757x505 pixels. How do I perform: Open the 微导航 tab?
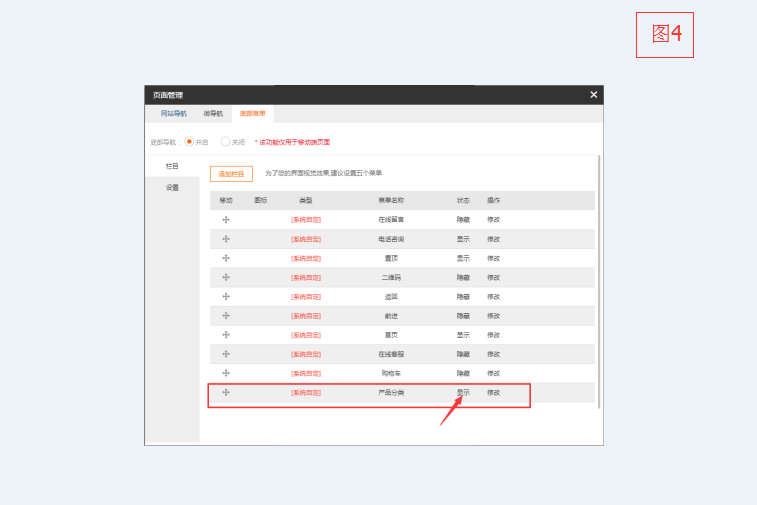pos(213,114)
